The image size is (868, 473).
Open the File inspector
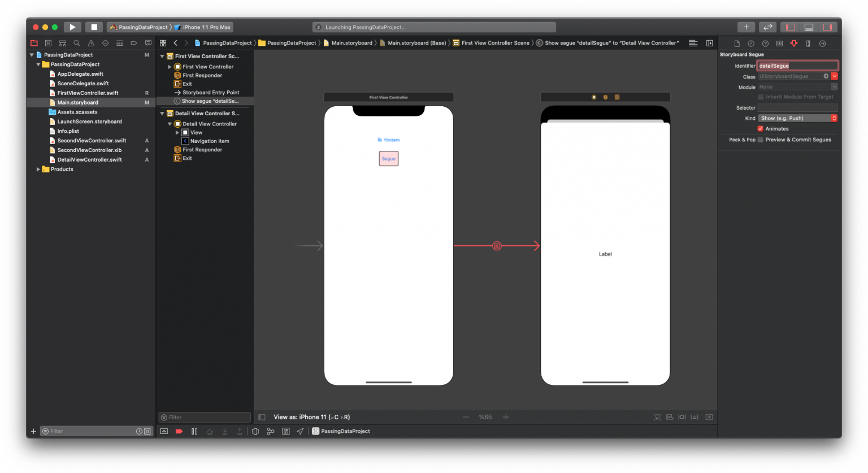(736, 43)
